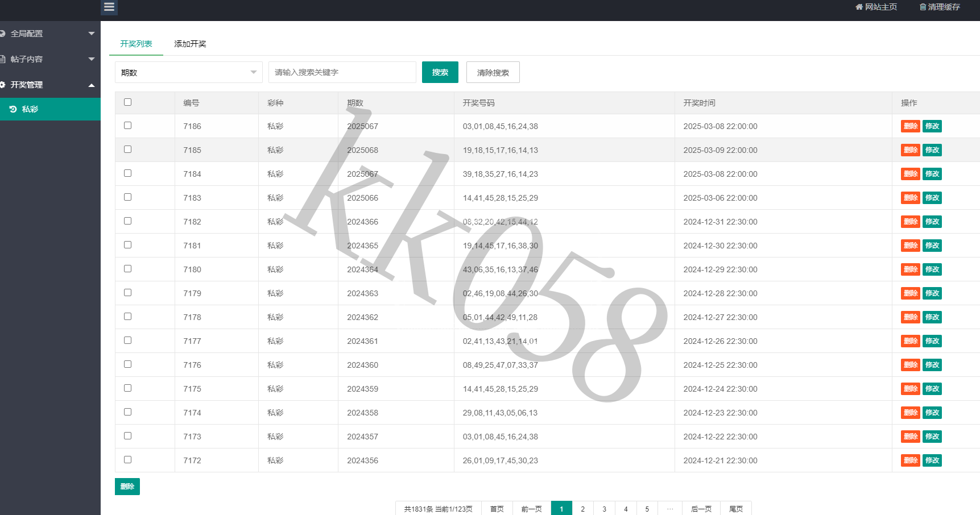
Task: Edit row 7172 with 修改 button
Action: tap(932, 460)
